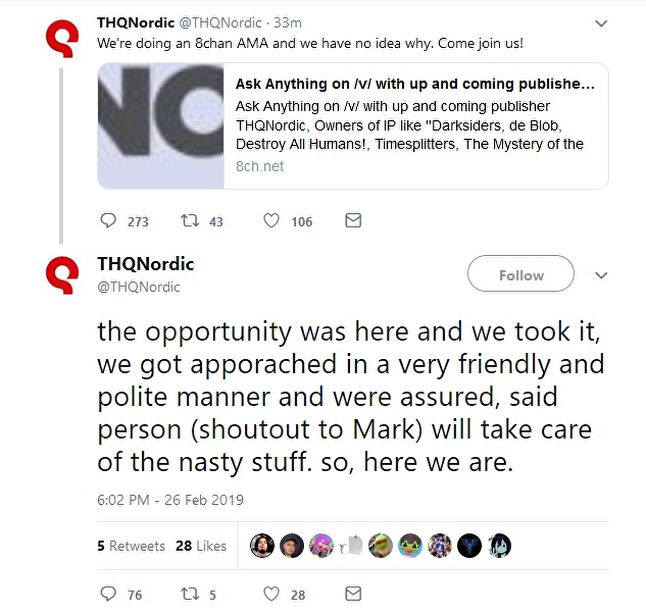Open the first liker's avatar
Viewport: 646px width, 616px height.
point(262,546)
